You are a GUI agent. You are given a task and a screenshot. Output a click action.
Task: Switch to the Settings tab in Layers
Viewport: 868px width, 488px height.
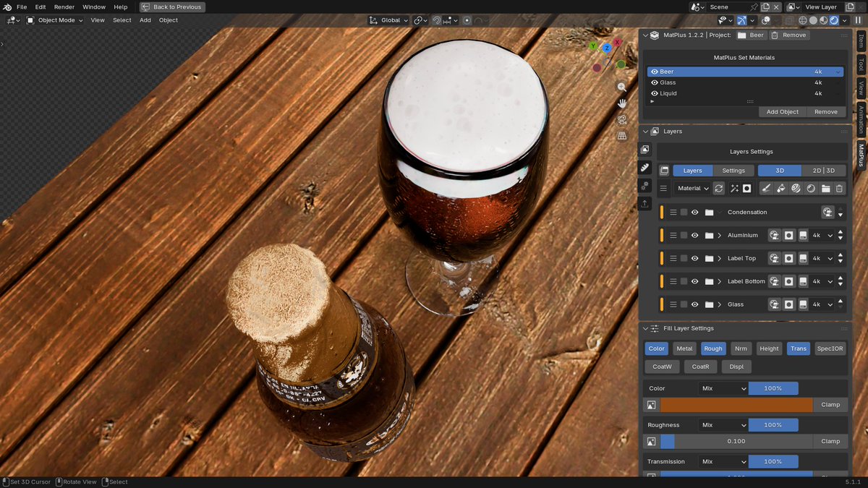[x=733, y=171]
